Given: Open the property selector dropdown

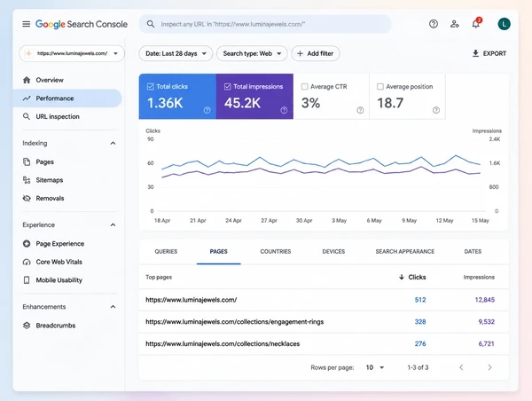Looking at the screenshot, I should pos(72,53).
